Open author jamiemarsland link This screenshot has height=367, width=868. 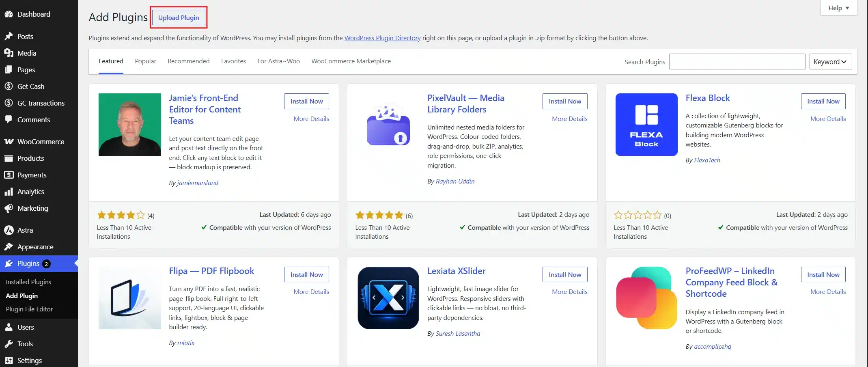point(198,183)
